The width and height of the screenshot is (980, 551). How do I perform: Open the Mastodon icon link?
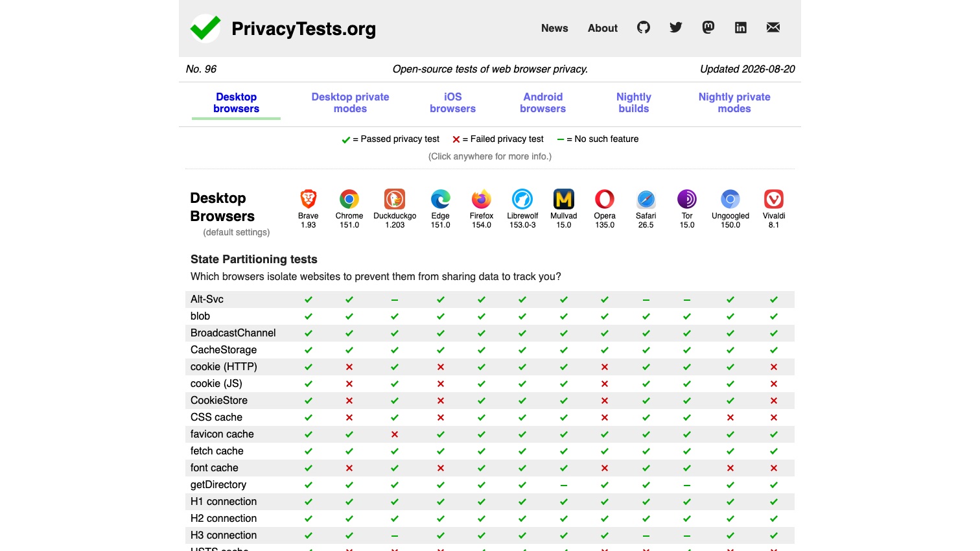click(708, 27)
